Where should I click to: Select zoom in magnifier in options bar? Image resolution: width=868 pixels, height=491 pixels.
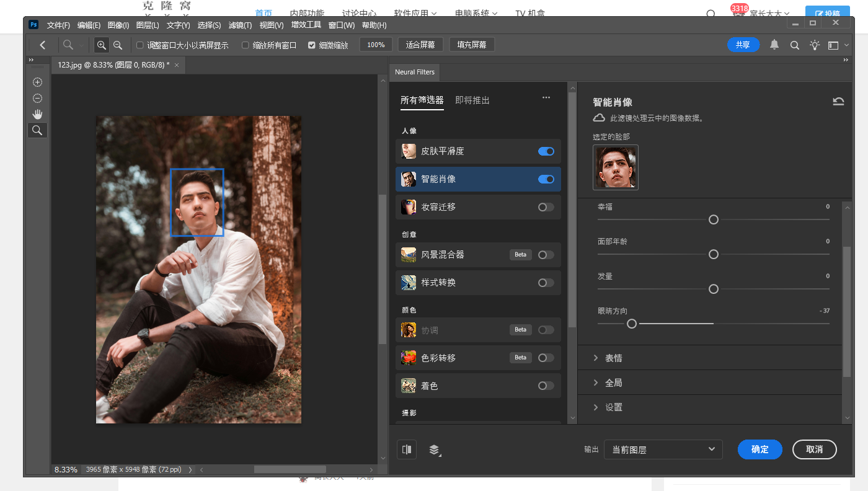coord(101,45)
